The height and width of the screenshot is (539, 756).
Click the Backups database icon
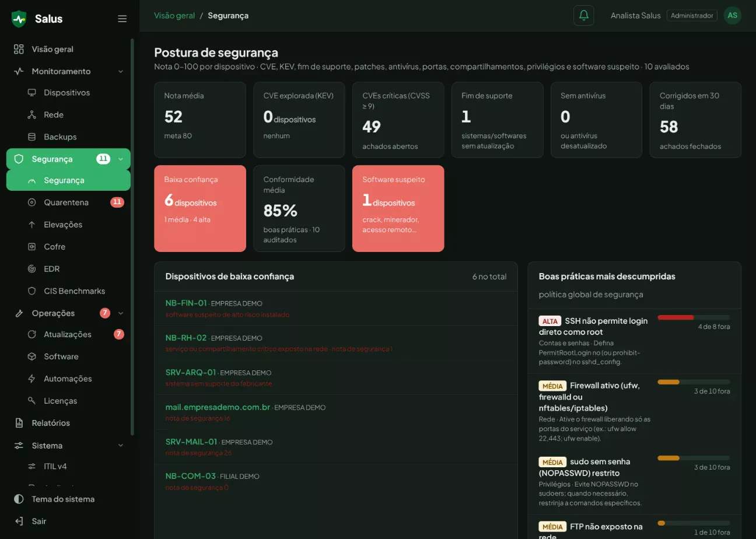click(32, 137)
